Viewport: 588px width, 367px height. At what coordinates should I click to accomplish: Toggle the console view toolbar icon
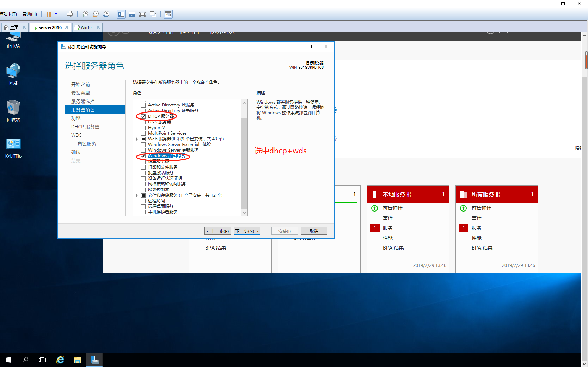click(x=168, y=14)
